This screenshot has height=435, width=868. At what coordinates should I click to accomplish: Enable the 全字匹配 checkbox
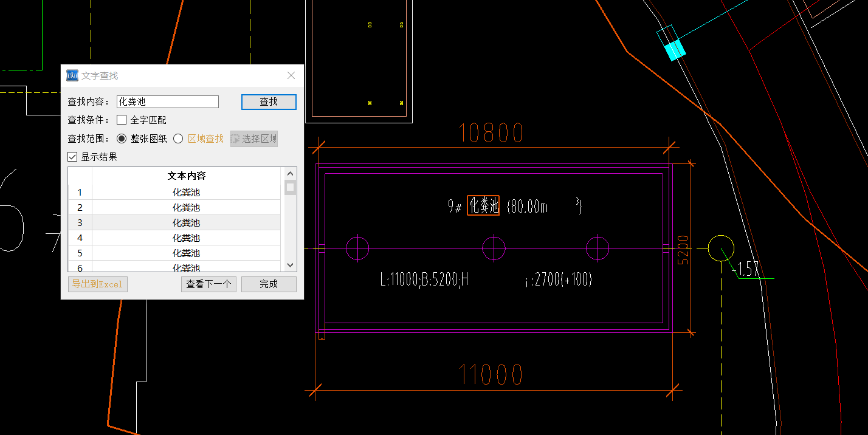pyautogui.click(x=122, y=120)
